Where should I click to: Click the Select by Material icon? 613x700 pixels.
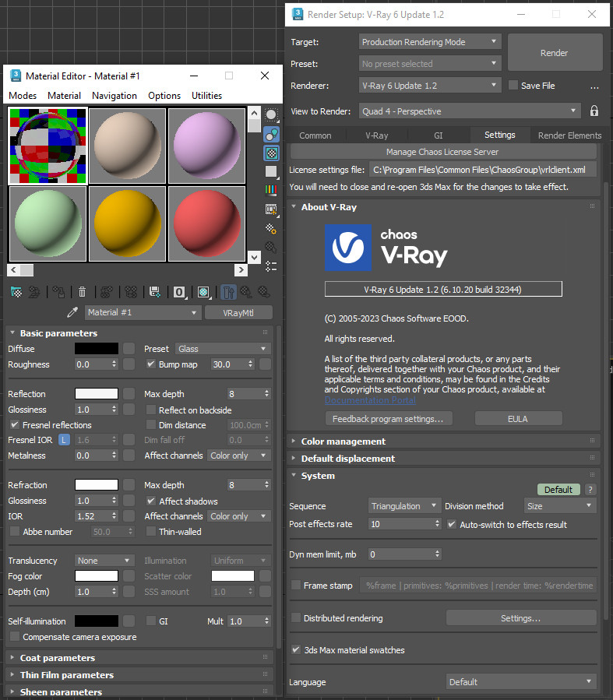[x=271, y=248]
